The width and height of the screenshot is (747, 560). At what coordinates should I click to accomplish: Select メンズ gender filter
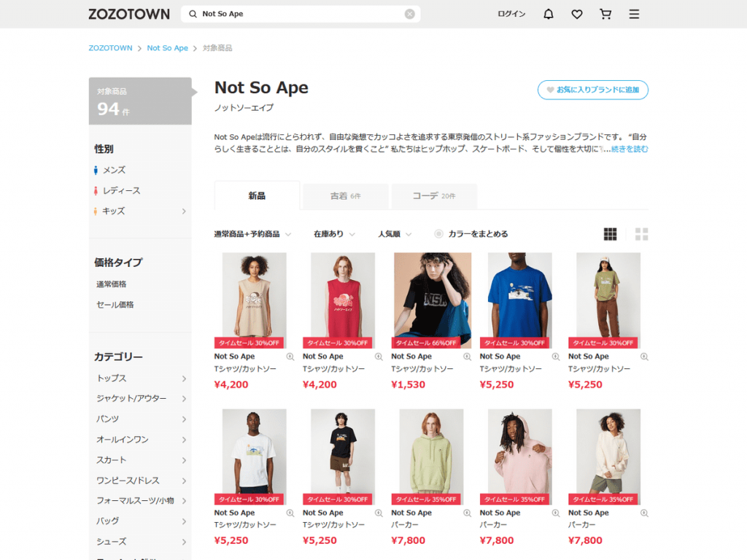tap(110, 170)
